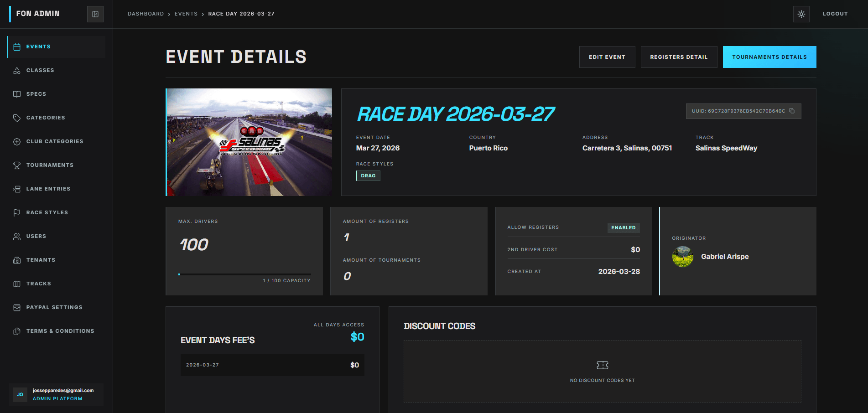Screen dimensions: 868x413
Task: Click the 2026-03-27 event day fee row
Action: coord(272,365)
